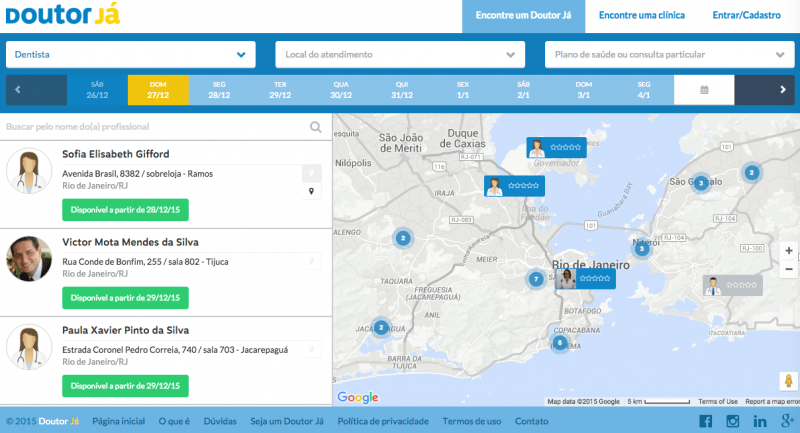
Task: Open the Política de privacidade link
Action: click(383, 421)
